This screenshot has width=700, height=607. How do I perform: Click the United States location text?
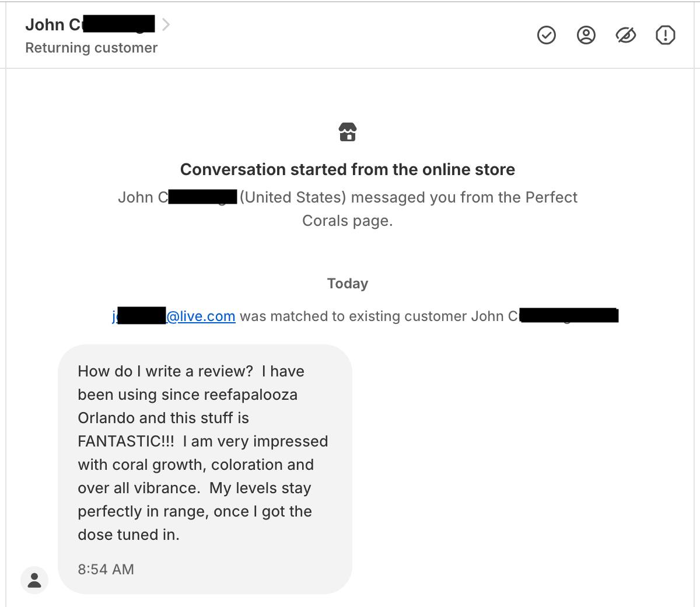[x=293, y=197]
